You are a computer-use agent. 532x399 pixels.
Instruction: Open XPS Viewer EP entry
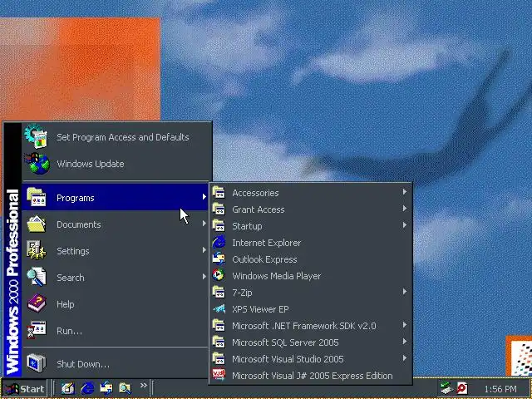coord(310,309)
